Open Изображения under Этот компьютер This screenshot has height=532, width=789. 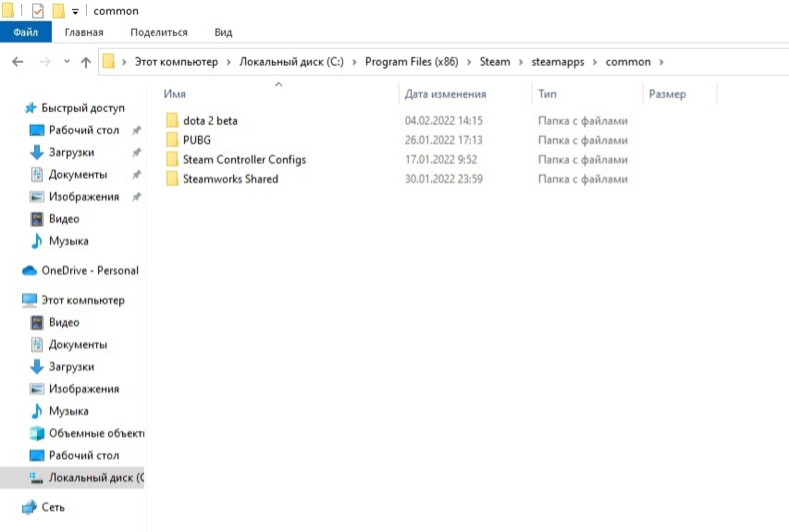coord(84,390)
